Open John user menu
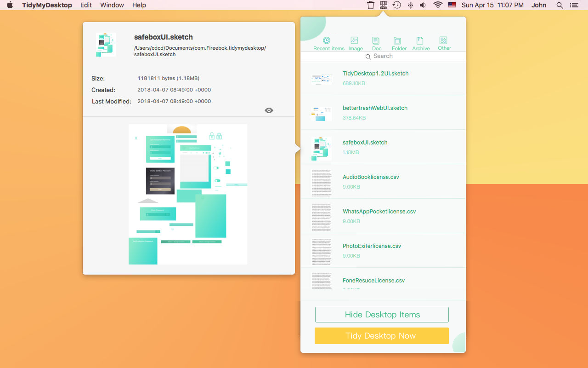The image size is (588, 368). click(x=539, y=5)
